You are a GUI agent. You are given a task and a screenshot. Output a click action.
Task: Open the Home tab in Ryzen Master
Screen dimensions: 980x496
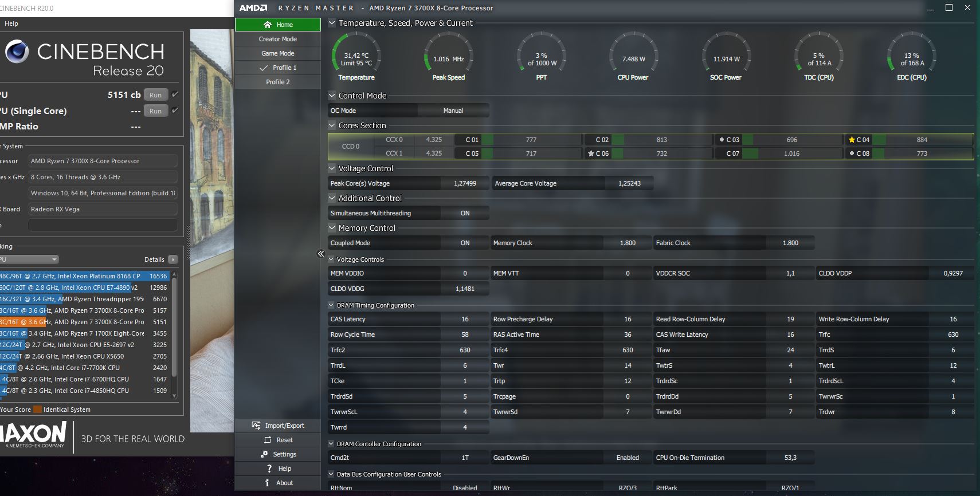click(x=278, y=25)
